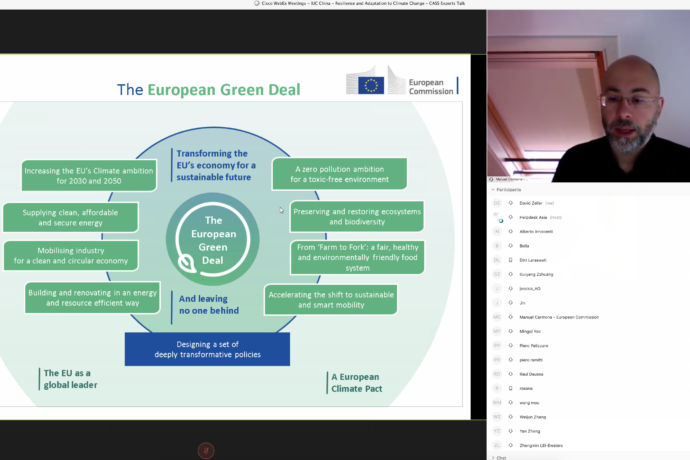Click the central European Green Deal circle
Viewport: 690px width, 460px height.
(x=213, y=239)
